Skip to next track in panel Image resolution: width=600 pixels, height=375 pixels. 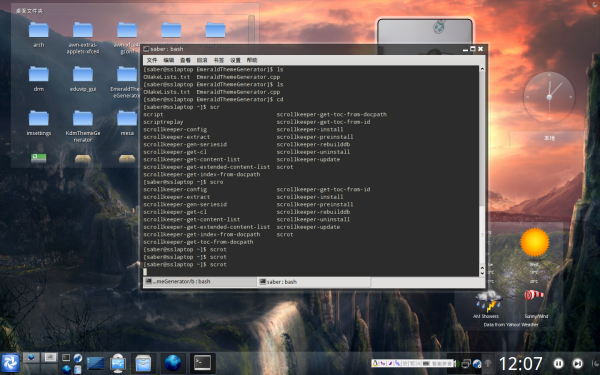(577, 363)
